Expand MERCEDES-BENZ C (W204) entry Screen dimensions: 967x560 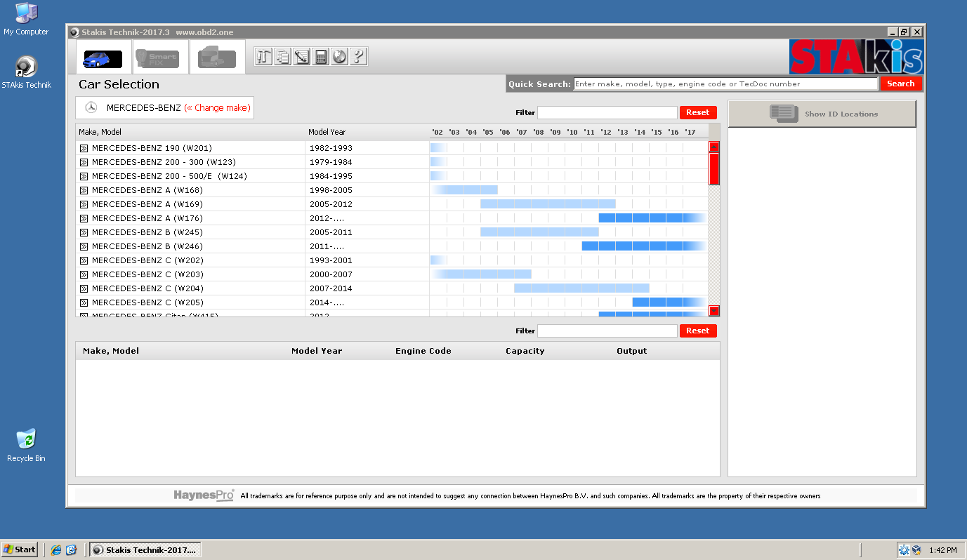tap(84, 288)
